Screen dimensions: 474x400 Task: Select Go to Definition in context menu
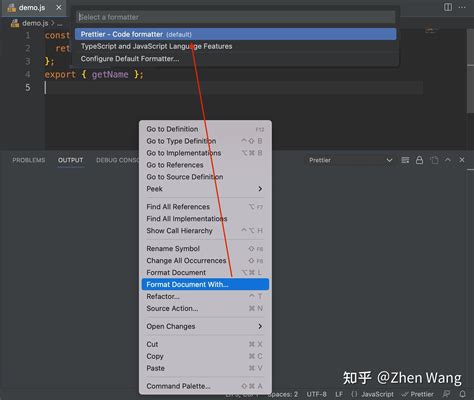pos(205,129)
